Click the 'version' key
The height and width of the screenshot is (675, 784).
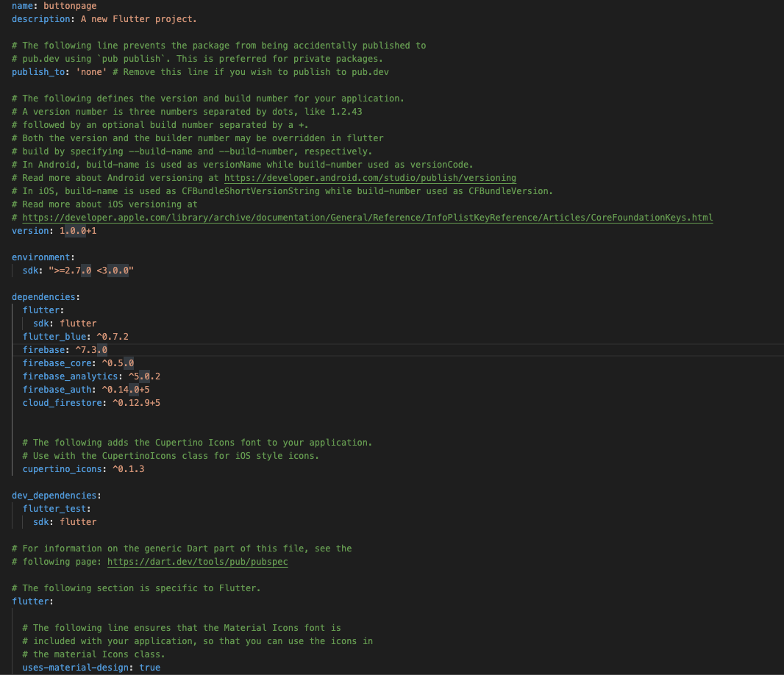[x=30, y=231]
